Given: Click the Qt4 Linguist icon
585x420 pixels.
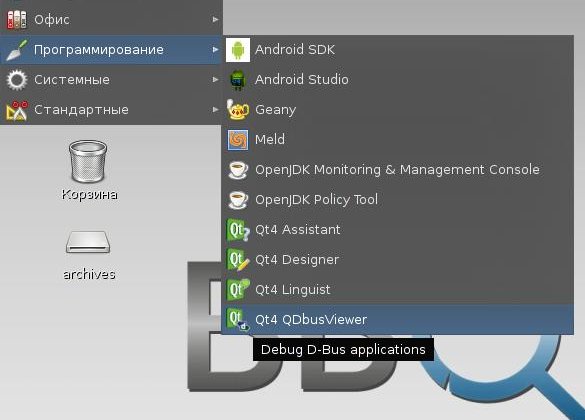Looking at the screenshot, I should pyautogui.click(x=238, y=289).
